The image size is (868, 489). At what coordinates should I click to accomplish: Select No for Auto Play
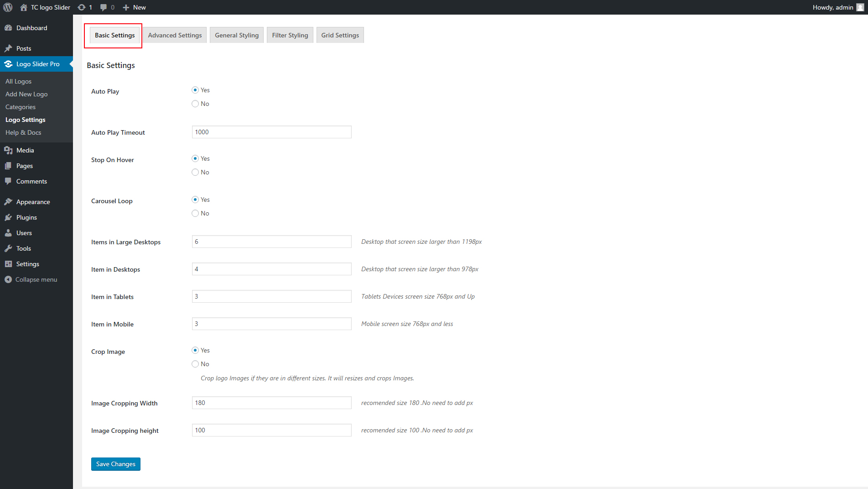195,104
